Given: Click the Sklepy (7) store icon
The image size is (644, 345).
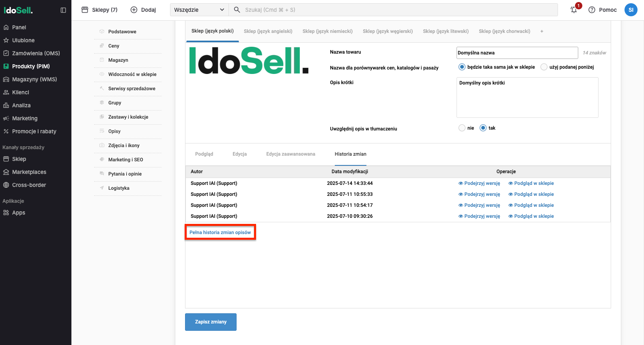Looking at the screenshot, I should pos(85,10).
